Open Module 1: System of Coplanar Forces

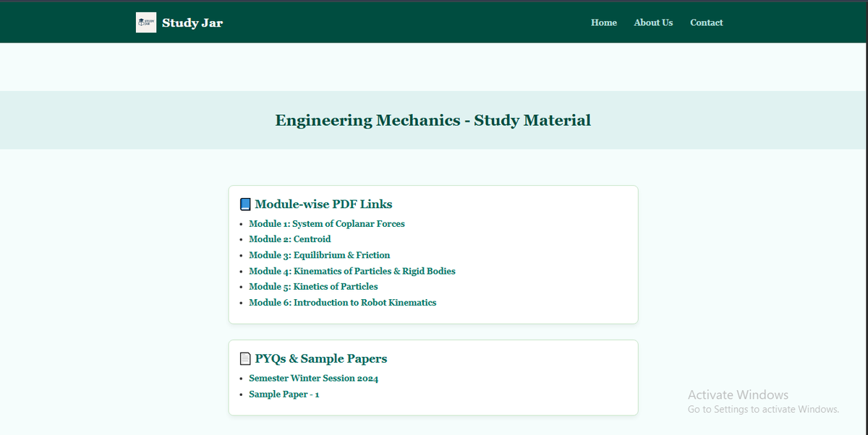pos(327,224)
